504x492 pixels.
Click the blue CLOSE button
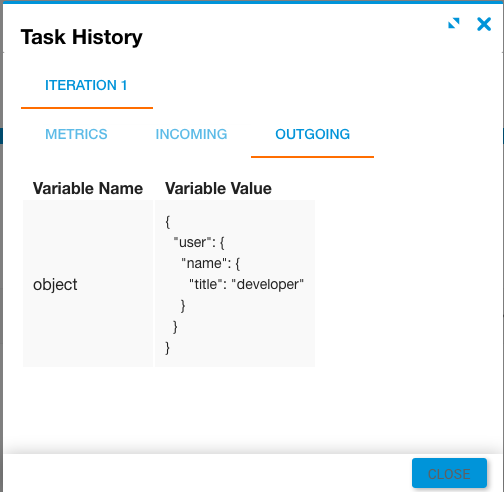click(449, 474)
